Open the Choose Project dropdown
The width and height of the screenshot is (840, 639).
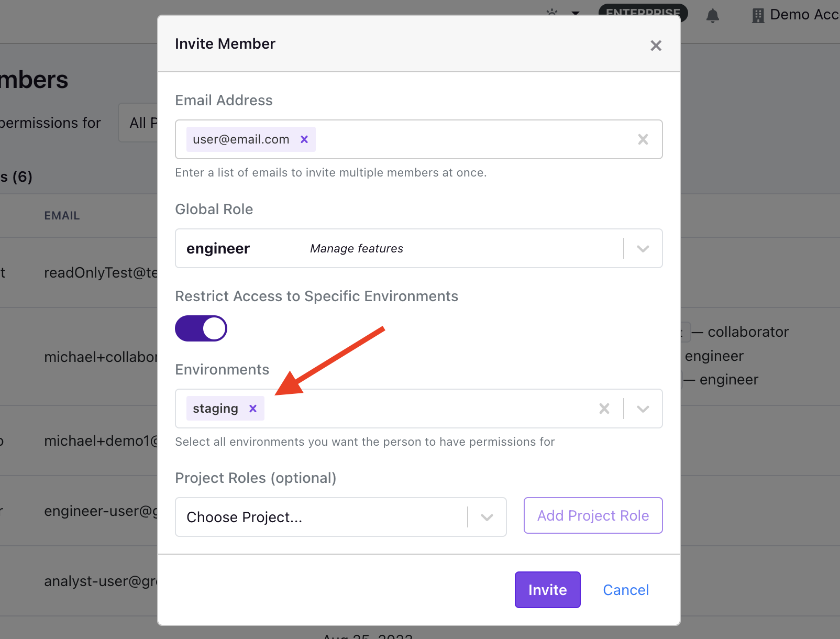coord(341,517)
